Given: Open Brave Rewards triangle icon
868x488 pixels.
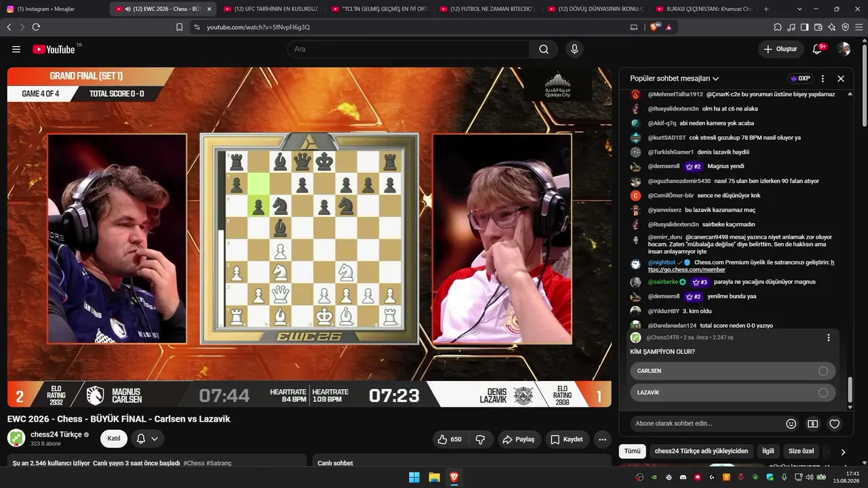Looking at the screenshot, I should coord(669,27).
